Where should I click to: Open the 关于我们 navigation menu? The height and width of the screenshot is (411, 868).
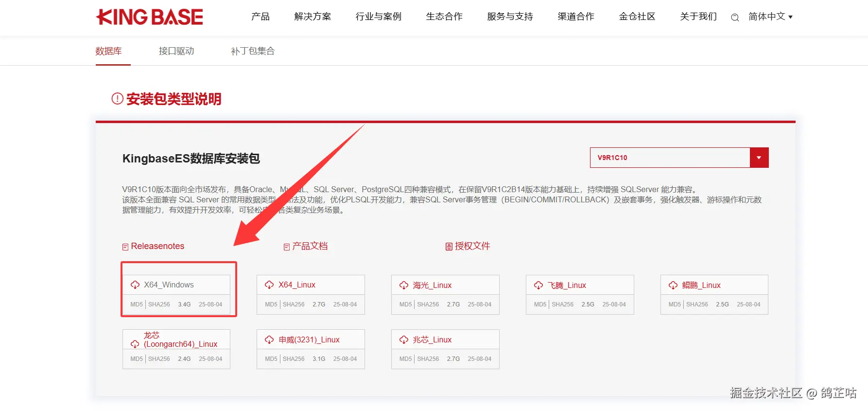pyautogui.click(x=698, y=17)
